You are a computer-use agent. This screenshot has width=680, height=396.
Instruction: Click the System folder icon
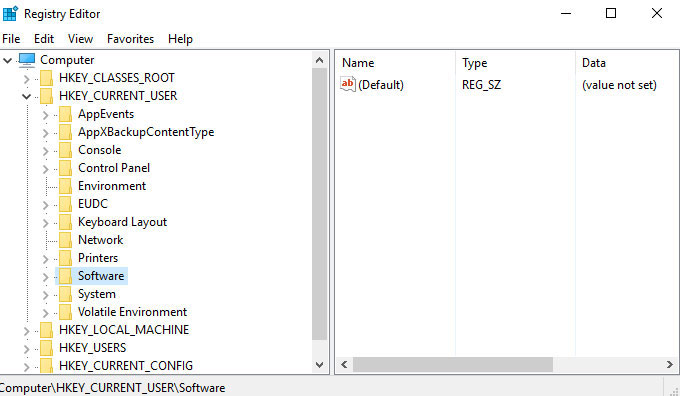pos(65,294)
